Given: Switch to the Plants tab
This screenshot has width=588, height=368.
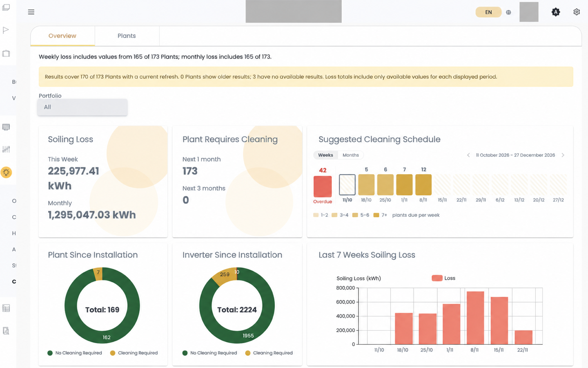Looking at the screenshot, I should tap(127, 36).
